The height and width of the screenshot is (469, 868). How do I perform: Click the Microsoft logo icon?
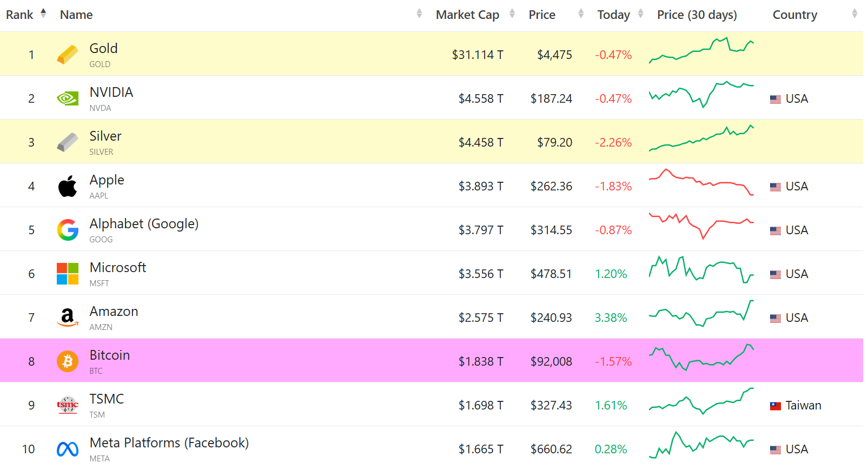pos(68,274)
